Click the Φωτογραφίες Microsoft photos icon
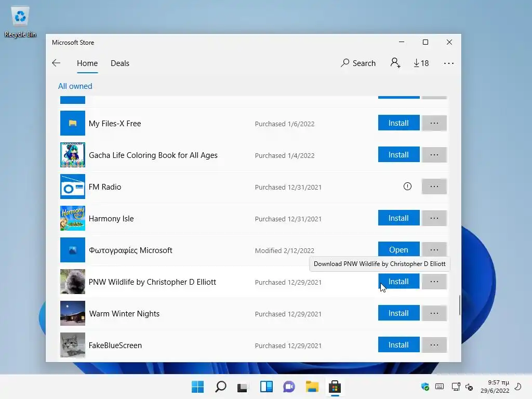532x399 pixels. coord(73,250)
